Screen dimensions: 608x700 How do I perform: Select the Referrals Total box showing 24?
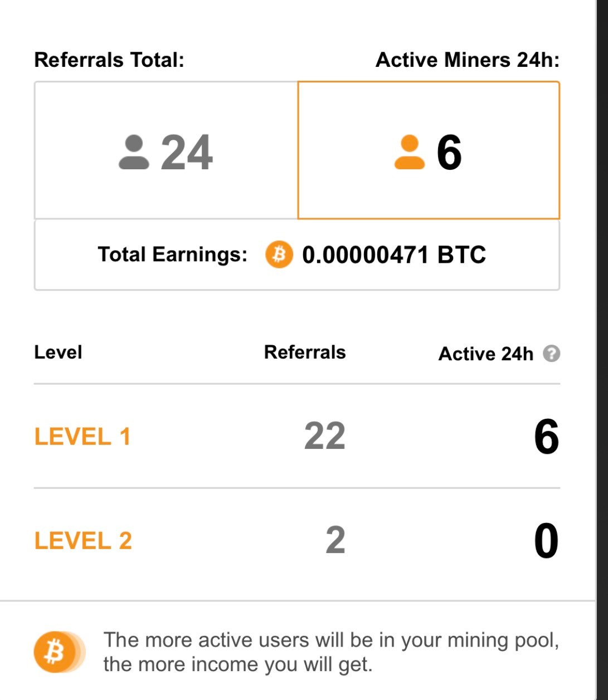tap(166, 150)
